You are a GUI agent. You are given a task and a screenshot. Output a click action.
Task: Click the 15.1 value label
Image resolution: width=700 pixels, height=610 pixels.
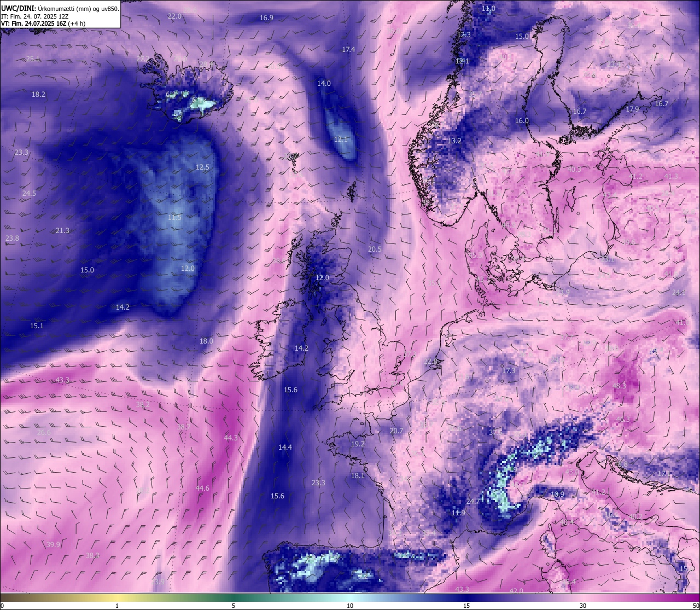coord(37,326)
